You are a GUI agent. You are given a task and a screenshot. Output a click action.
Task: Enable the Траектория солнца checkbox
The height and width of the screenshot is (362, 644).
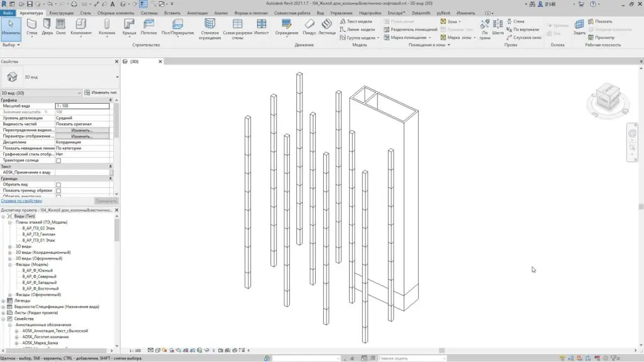point(58,160)
